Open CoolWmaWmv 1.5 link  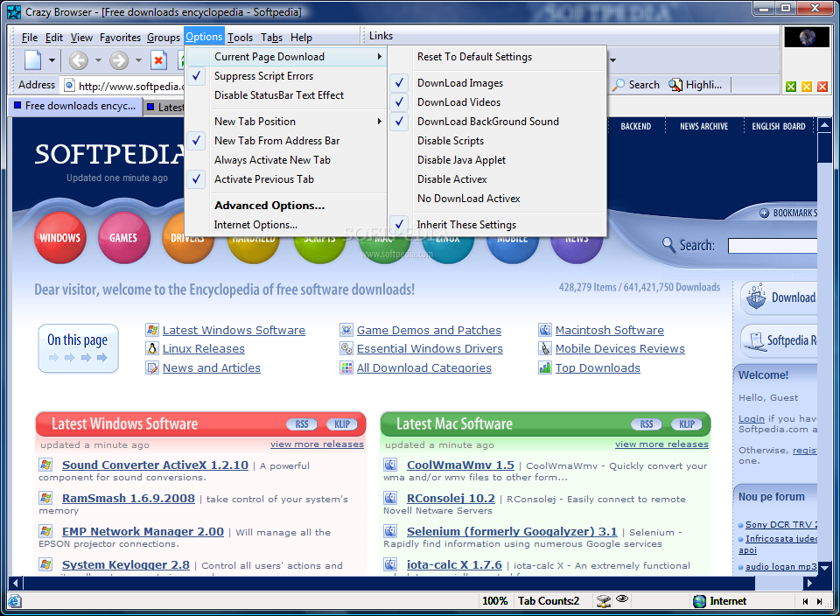tap(460, 465)
